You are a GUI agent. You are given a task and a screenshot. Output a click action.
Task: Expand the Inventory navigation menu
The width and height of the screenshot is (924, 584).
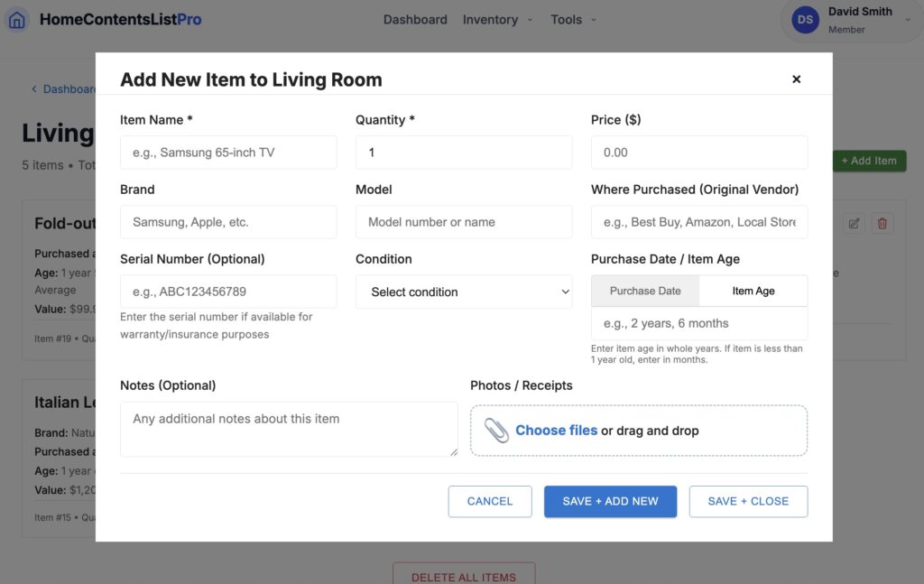point(497,19)
